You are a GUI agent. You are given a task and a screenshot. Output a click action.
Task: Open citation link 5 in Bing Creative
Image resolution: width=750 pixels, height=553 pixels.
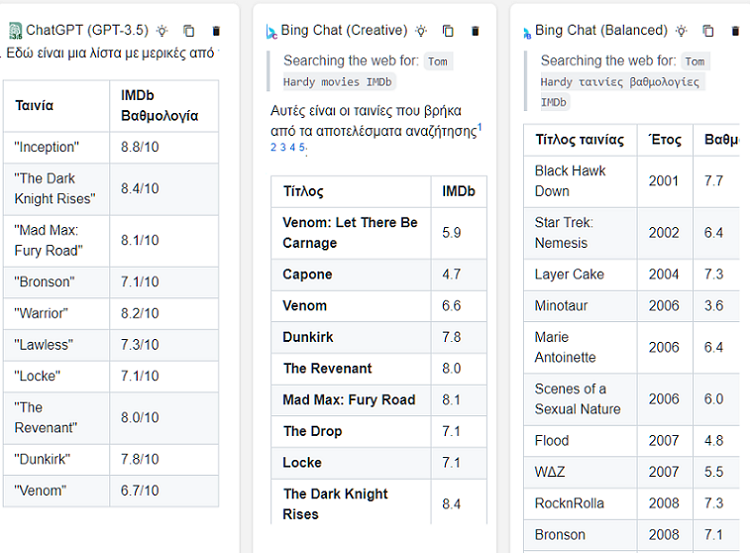[302, 147]
